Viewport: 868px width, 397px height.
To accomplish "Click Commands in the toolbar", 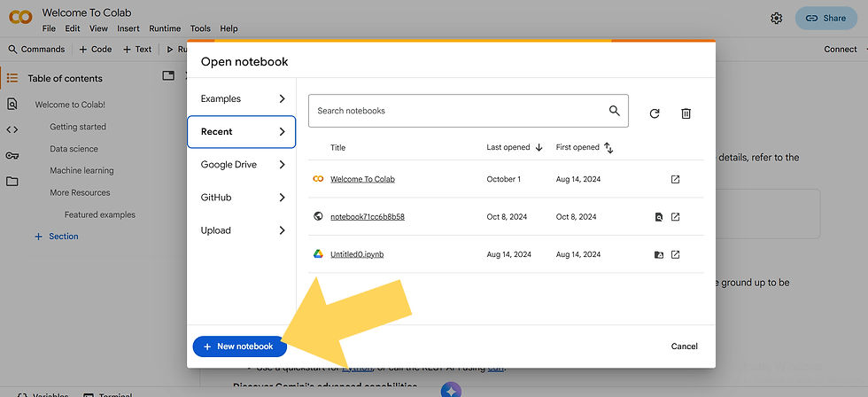I will click(36, 50).
